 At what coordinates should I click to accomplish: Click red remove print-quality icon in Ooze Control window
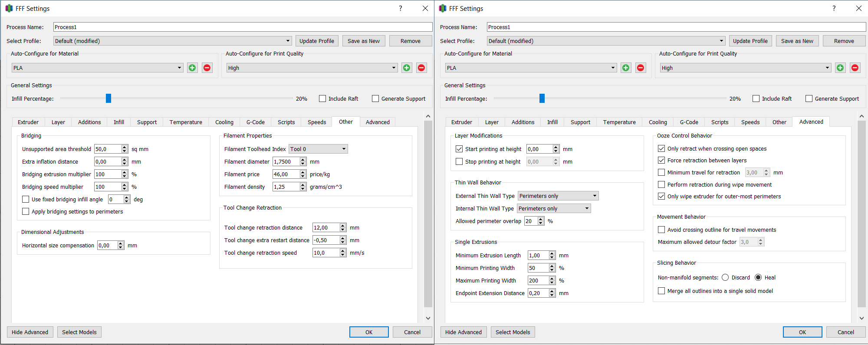pyautogui.click(x=855, y=68)
